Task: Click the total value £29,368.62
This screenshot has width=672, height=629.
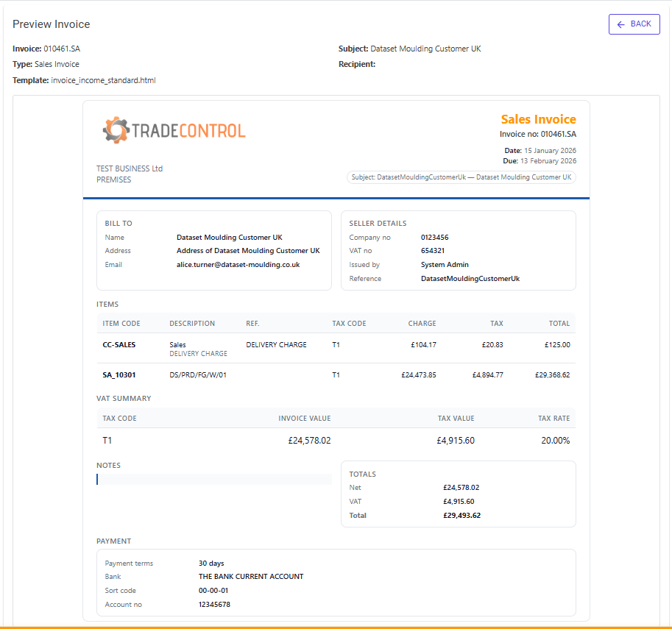Action: tap(553, 375)
